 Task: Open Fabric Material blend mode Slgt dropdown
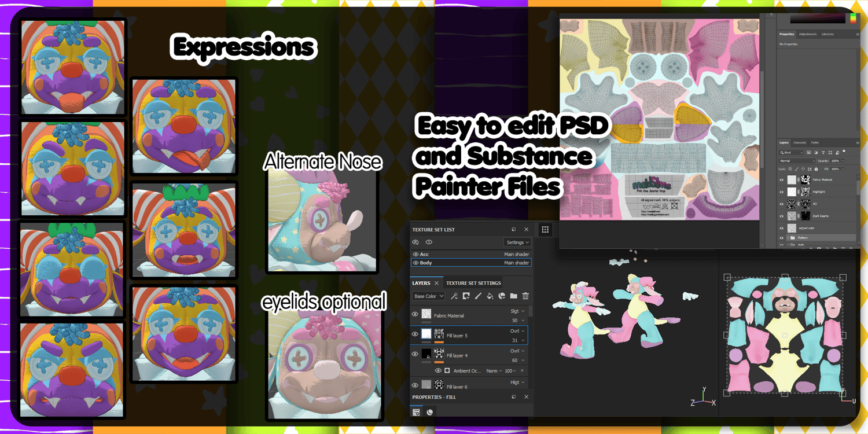(517, 311)
